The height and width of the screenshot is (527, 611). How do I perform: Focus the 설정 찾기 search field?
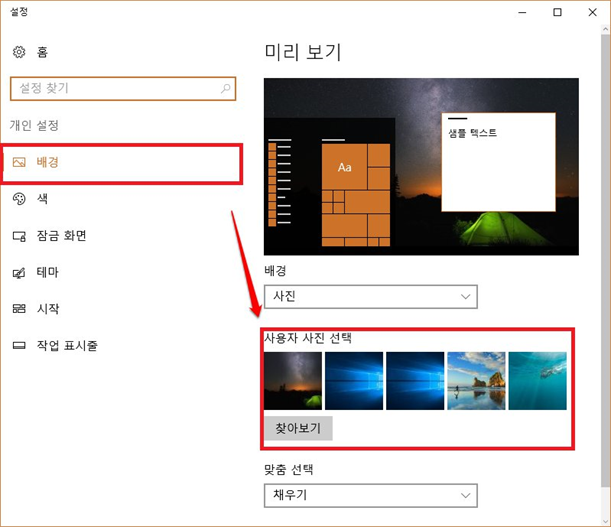123,88
